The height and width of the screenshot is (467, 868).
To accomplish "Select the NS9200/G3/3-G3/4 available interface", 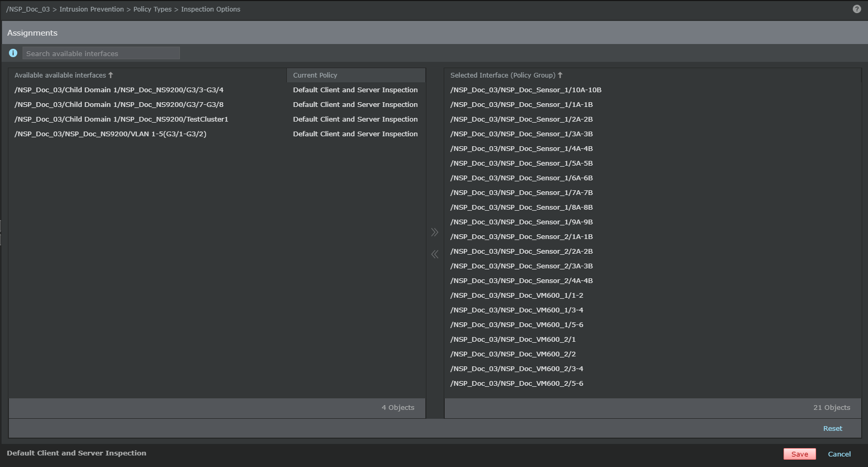I will pyautogui.click(x=217, y=90).
